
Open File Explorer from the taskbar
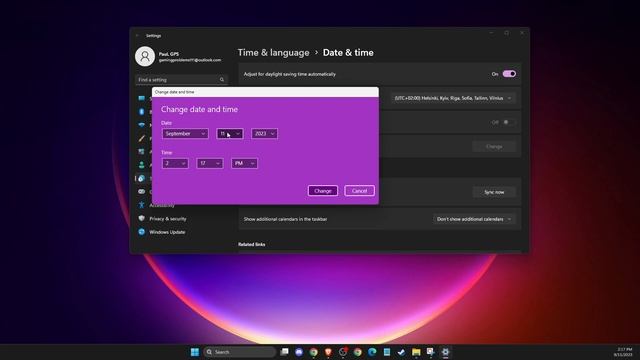click(x=416, y=352)
